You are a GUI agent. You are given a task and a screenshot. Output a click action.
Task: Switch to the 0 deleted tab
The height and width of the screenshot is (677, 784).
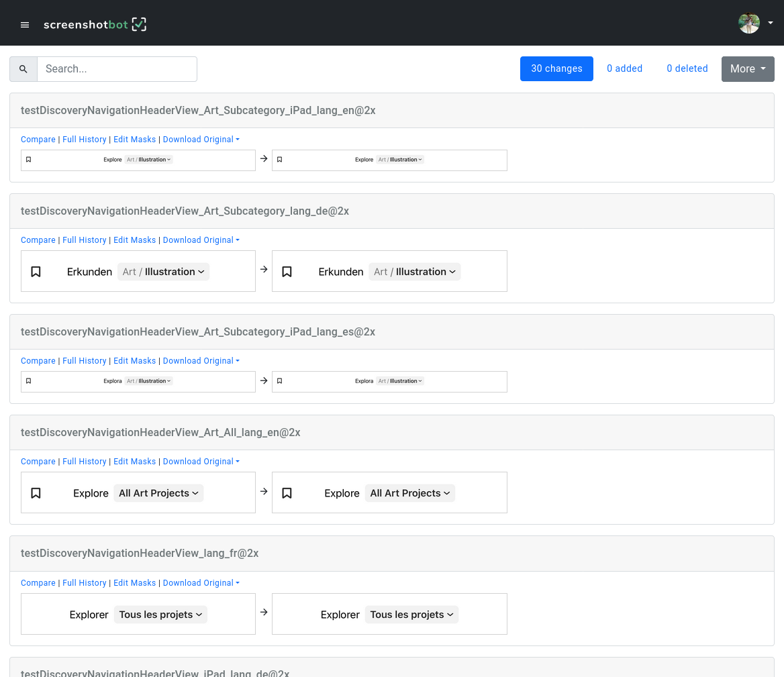tap(687, 68)
